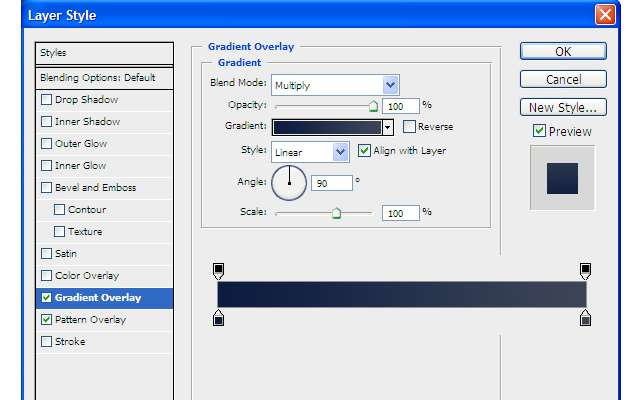Viewport: 640px width, 400px height.
Task: Expand the gradient picker arrow
Action: 388,127
